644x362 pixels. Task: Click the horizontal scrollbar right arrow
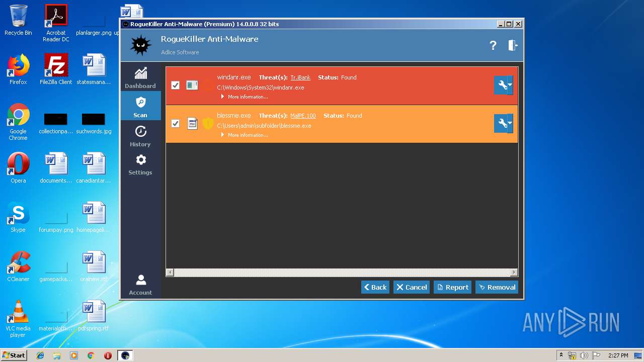point(514,272)
